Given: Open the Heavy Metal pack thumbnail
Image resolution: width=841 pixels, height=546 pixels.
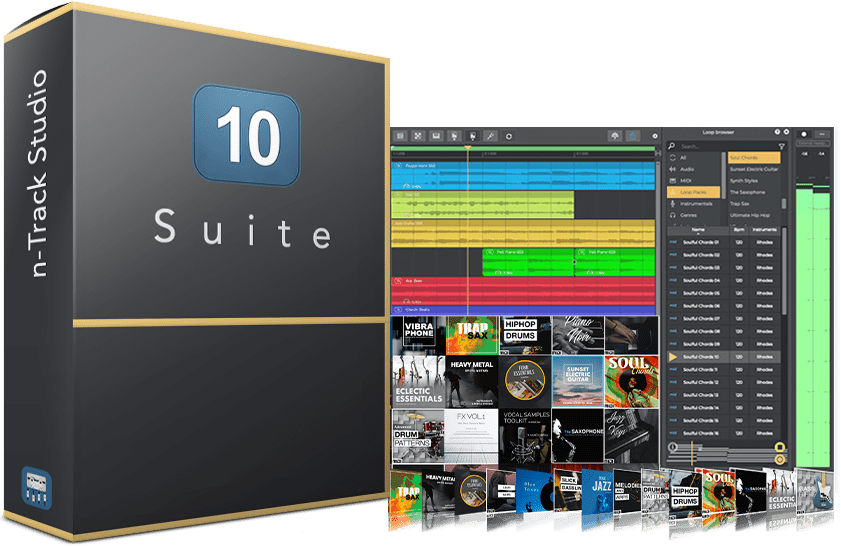Looking at the screenshot, I should pyautogui.click(x=472, y=381).
